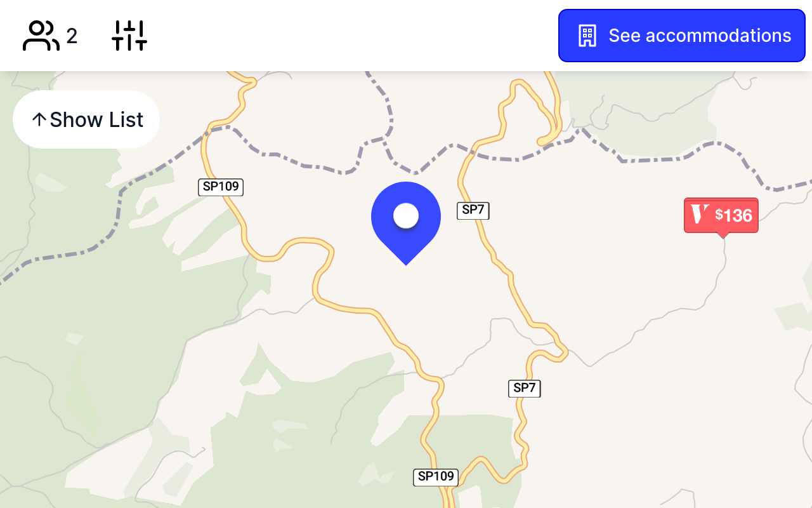812x508 pixels.
Task: Show the list with Show List button
Action: (x=86, y=119)
